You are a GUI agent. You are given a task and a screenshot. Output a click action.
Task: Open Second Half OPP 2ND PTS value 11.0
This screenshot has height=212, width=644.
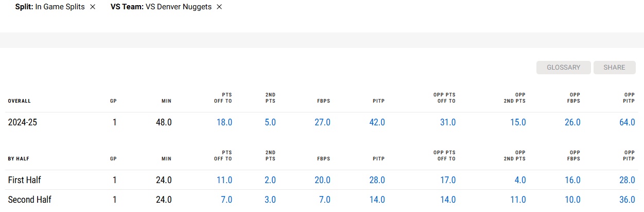[x=518, y=200]
